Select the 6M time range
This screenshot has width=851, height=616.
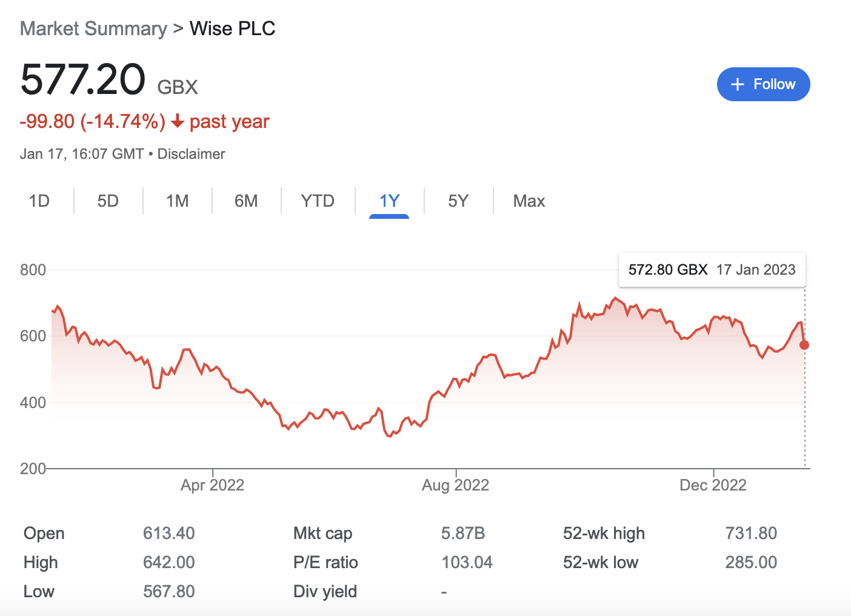(x=246, y=201)
